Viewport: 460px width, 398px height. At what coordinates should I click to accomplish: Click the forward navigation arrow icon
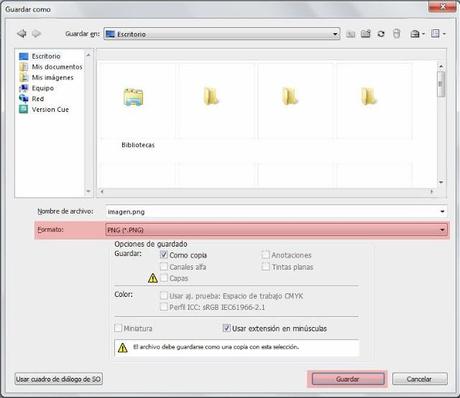click(x=36, y=34)
